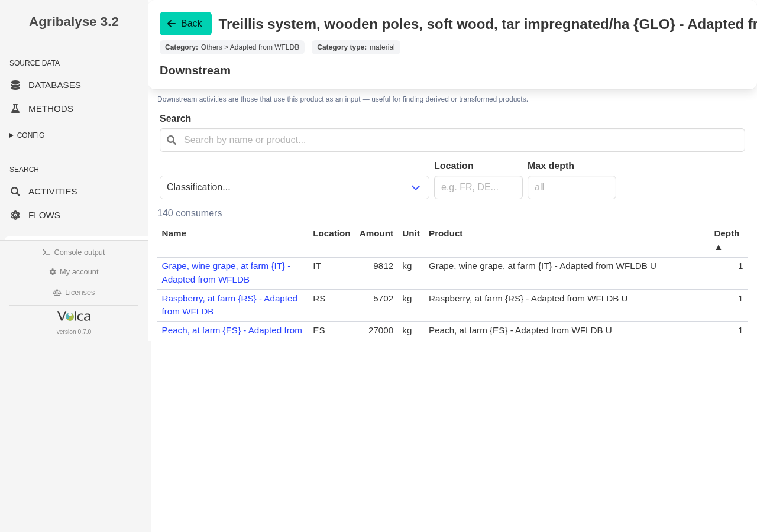Select product Grape, wine grape, at farm {IT} U
This screenshot has width=757, height=532.
tap(542, 266)
